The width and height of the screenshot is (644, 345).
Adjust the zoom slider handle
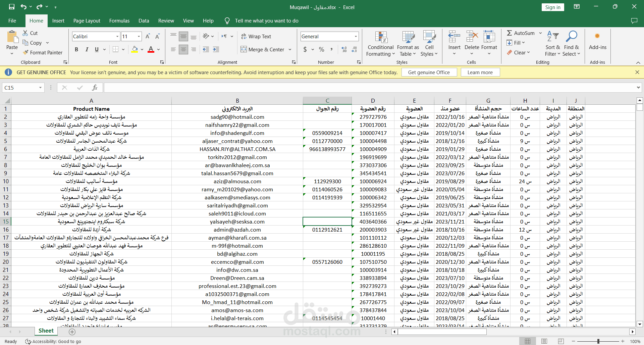598,341
